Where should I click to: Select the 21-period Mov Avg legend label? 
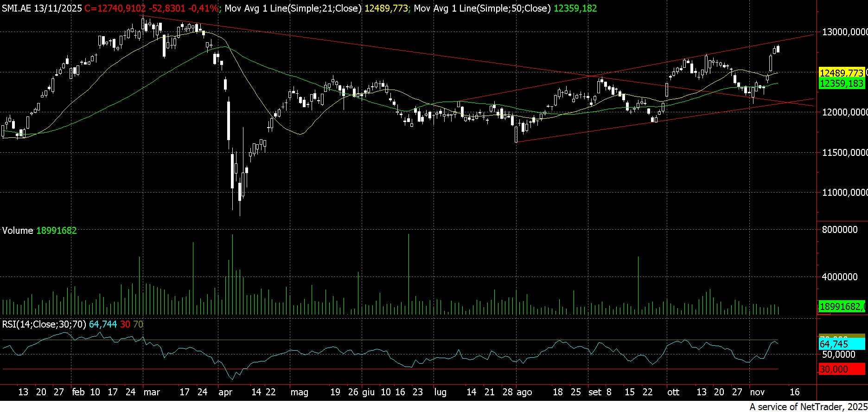pyautogui.click(x=293, y=8)
